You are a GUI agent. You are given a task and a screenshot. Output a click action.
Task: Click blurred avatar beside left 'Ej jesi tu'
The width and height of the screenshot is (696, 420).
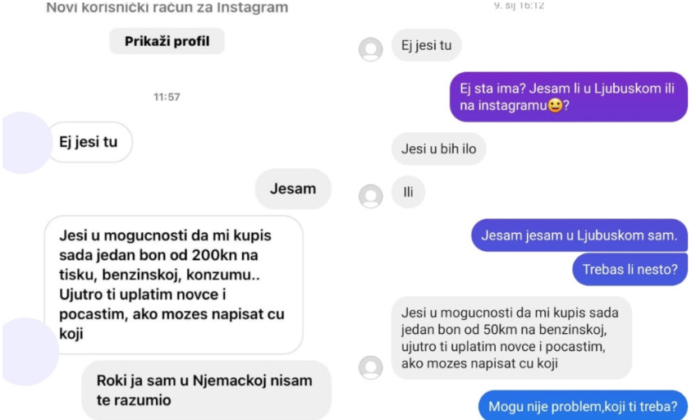(24, 143)
